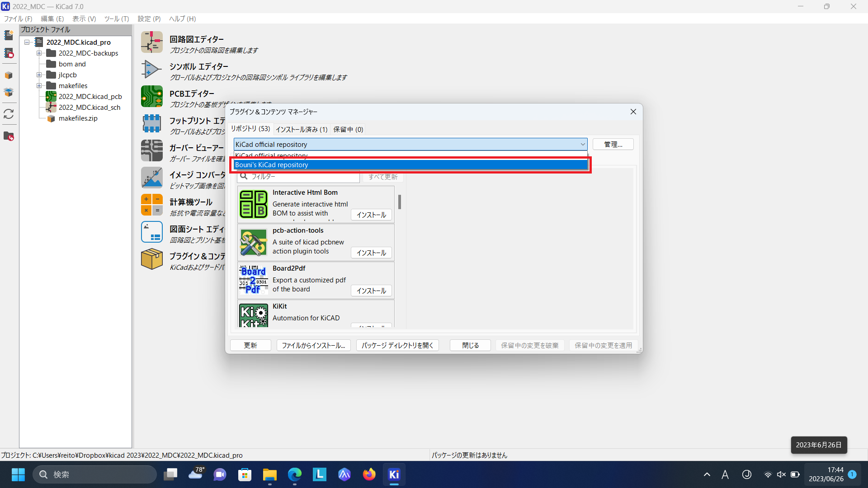Open the Tools menu

[116, 19]
